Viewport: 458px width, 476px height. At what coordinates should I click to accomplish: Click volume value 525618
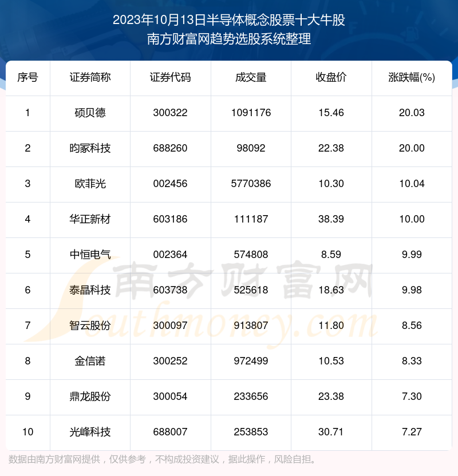251,290
